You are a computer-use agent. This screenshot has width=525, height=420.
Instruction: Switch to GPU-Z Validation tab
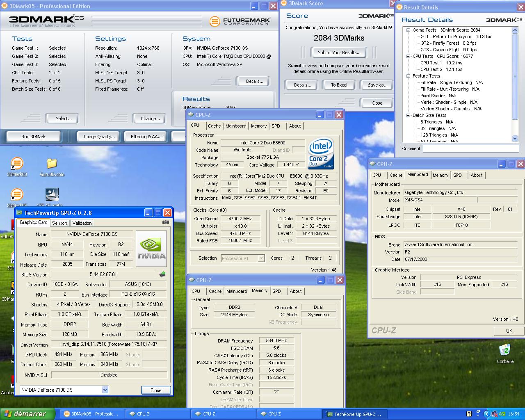[x=82, y=223]
